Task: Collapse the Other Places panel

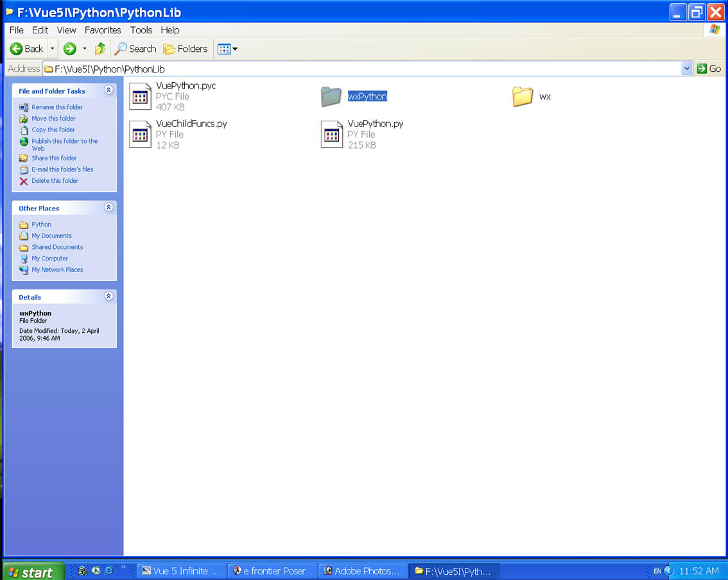Action: [108, 208]
